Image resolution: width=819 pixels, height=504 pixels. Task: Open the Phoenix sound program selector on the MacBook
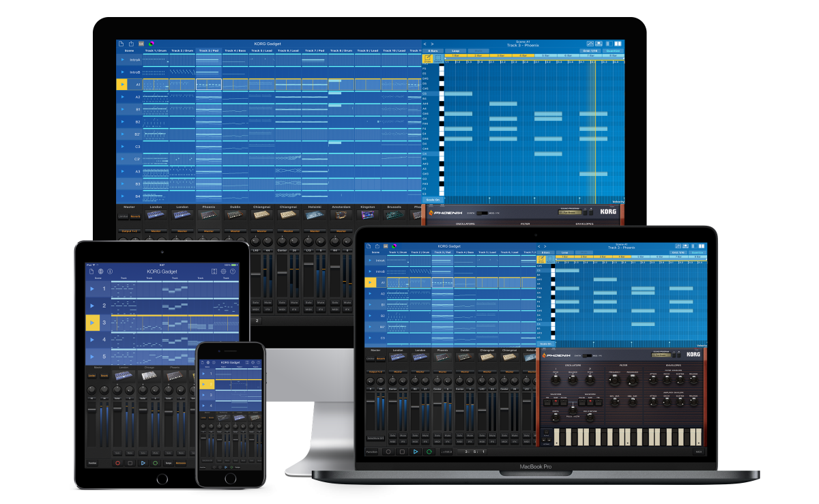click(x=659, y=355)
